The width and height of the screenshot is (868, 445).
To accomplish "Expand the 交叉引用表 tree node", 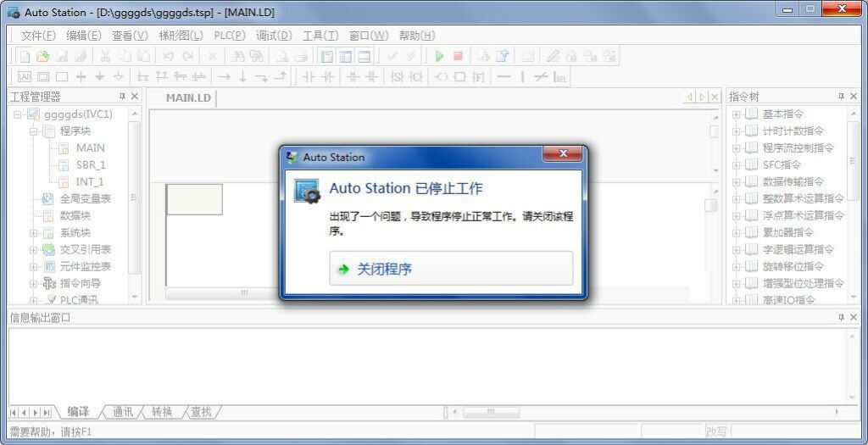I will 33,249.
